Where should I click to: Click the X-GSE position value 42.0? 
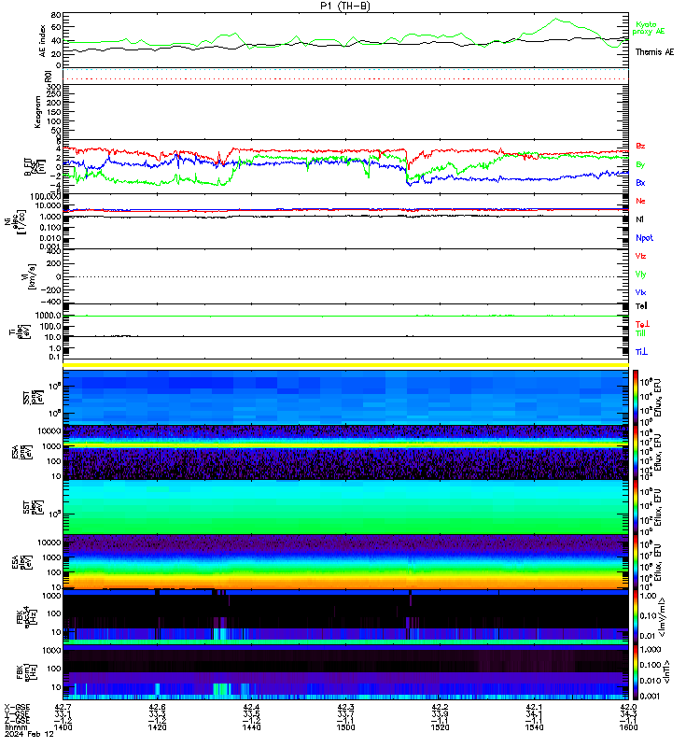628,707
